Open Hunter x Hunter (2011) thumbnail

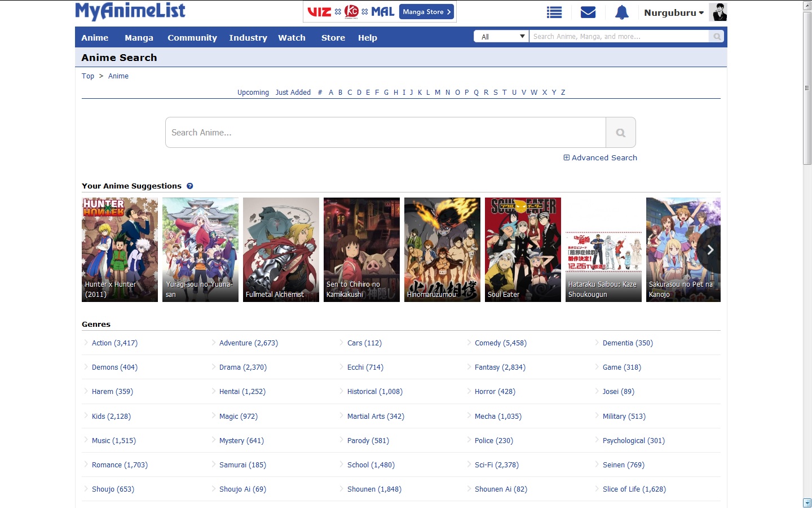click(x=120, y=249)
